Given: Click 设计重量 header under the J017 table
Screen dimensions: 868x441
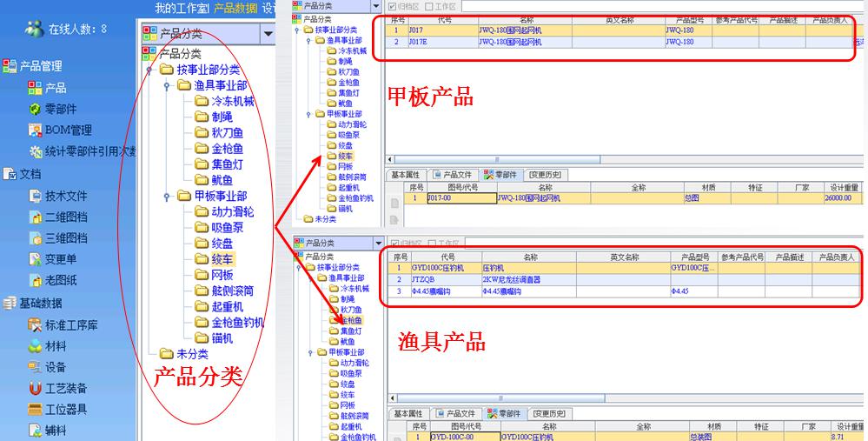Looking at the screenshot, I should [843, 188].
